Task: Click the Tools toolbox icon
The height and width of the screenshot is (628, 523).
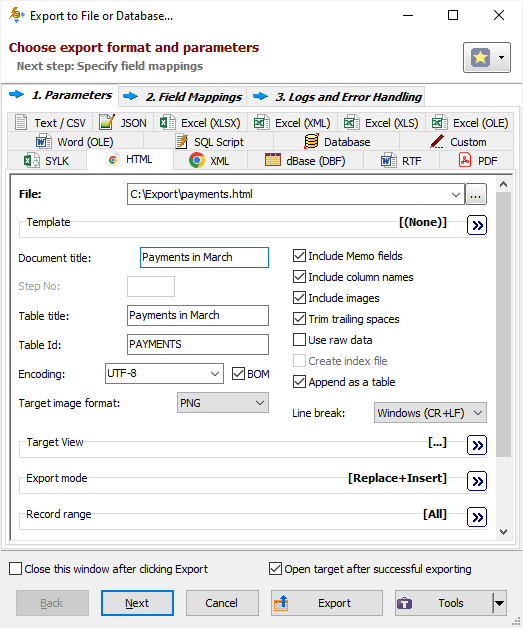Action: pos(404,603)
